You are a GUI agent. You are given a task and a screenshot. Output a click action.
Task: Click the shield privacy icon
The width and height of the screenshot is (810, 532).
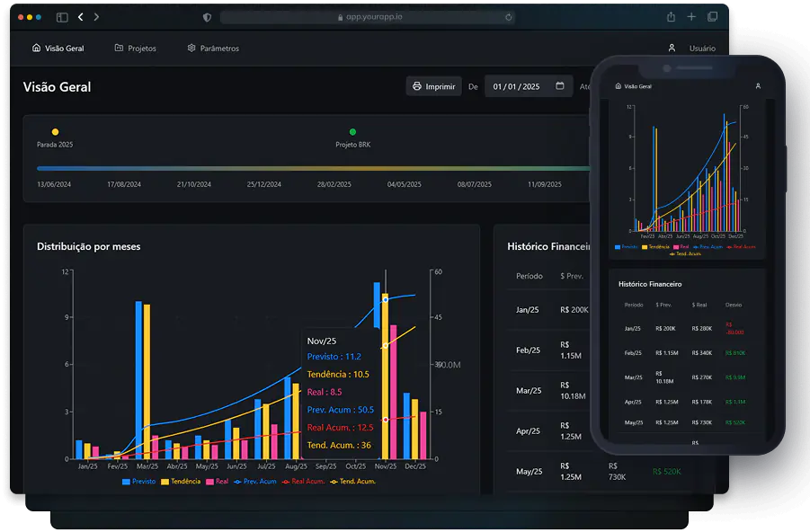(207, 17)
